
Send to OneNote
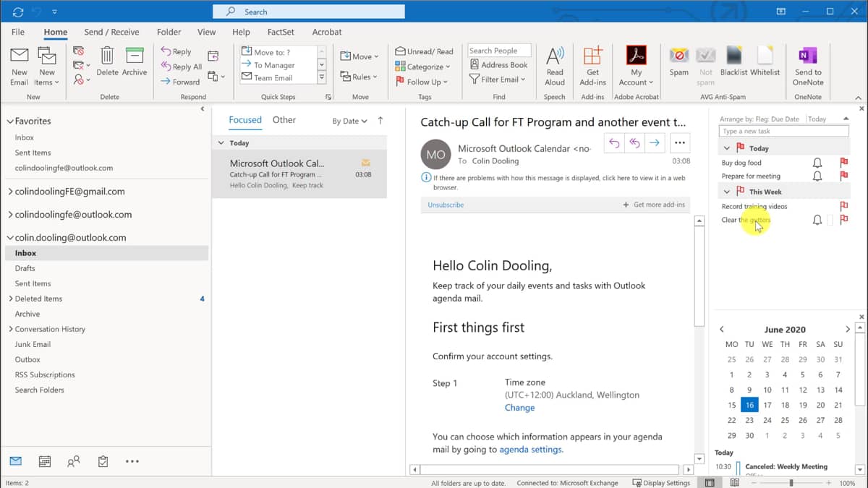point(808,66)
